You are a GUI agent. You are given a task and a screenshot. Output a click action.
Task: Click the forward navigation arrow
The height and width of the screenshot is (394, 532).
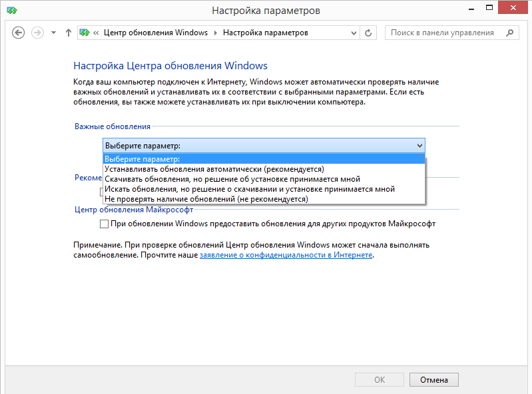click(x=37, y=33)
